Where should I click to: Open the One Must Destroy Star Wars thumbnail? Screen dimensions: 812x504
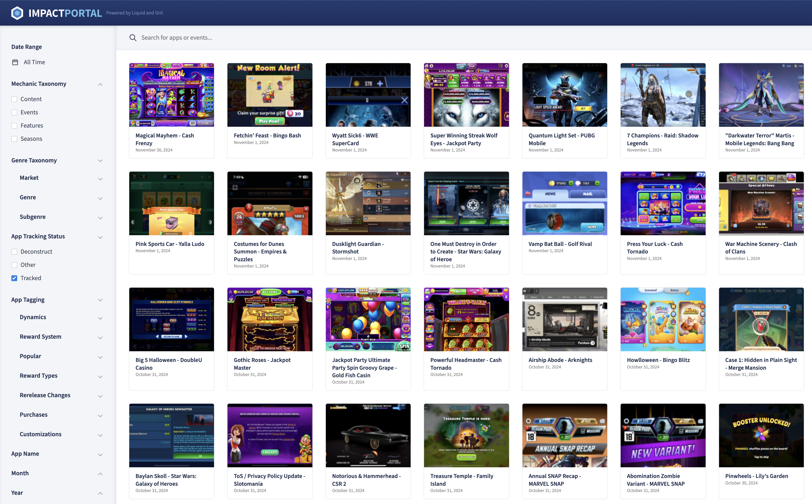[466, 203]
